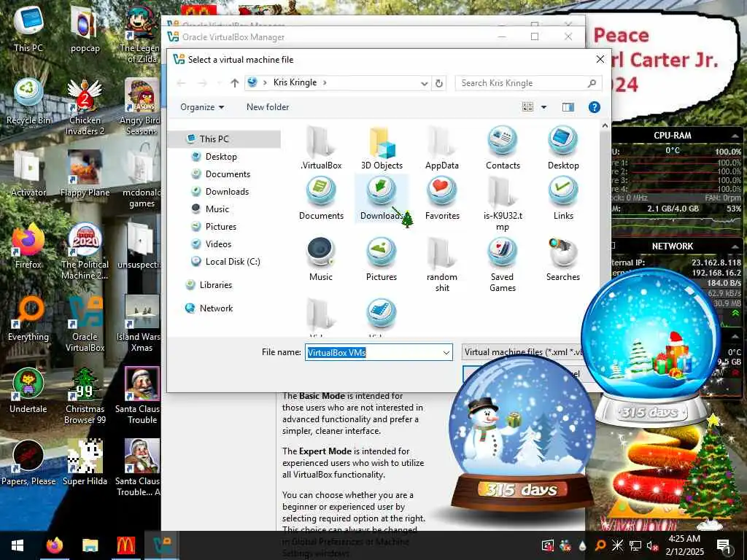This screenshot has height=560, width=747.
Task: Open the AppData folder
Action: [442, 147]
